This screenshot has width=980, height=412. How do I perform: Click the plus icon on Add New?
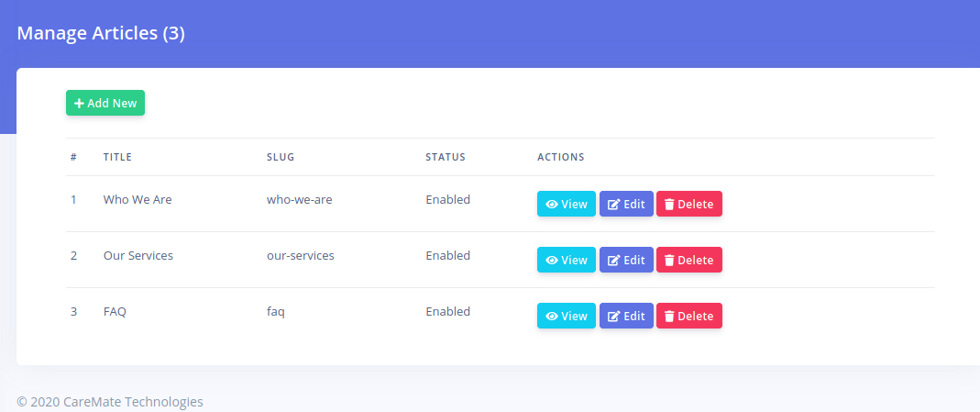click(79, 104)
